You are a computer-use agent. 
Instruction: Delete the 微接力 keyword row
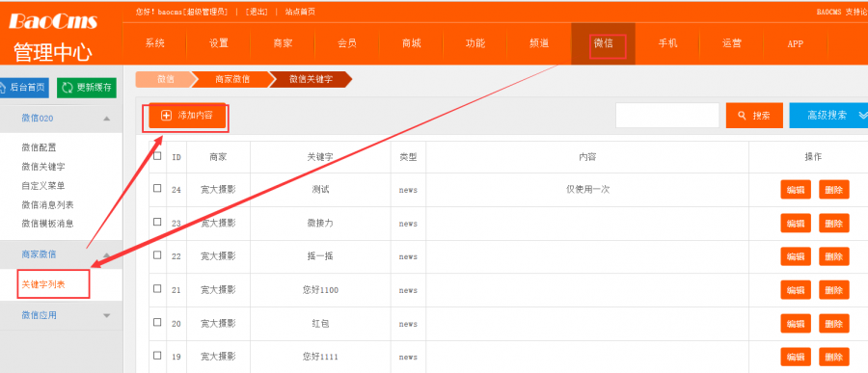tap(833, 224)
